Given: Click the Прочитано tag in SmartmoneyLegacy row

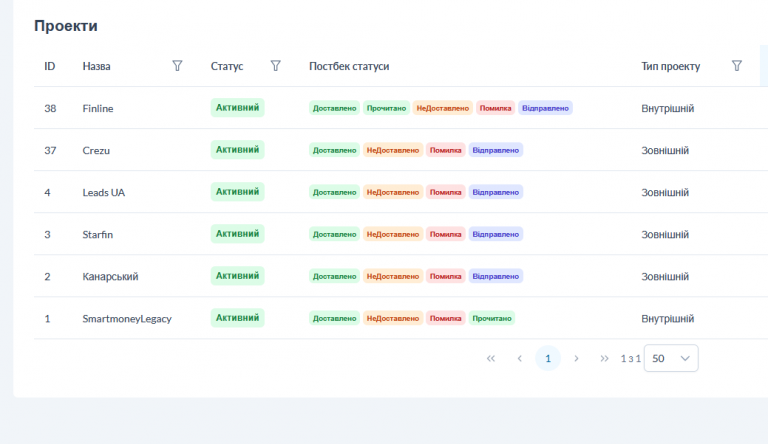Looking at the screenshot, I should [492, 319].
